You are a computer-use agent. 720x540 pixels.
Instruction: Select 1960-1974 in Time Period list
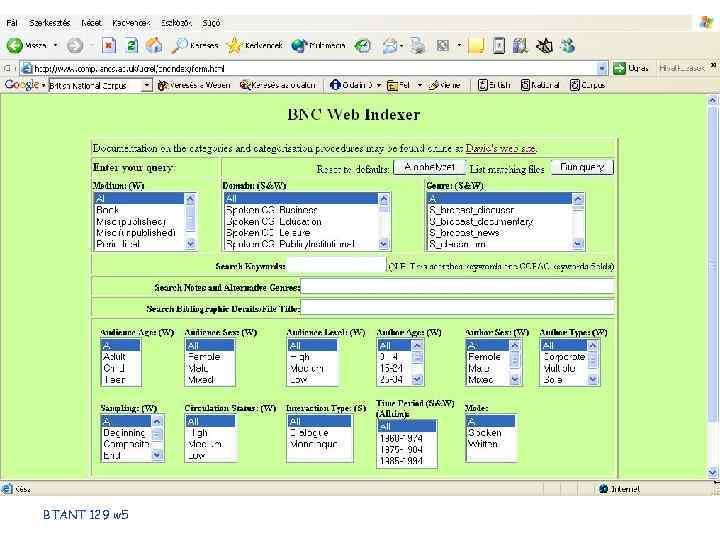point(406,439)
